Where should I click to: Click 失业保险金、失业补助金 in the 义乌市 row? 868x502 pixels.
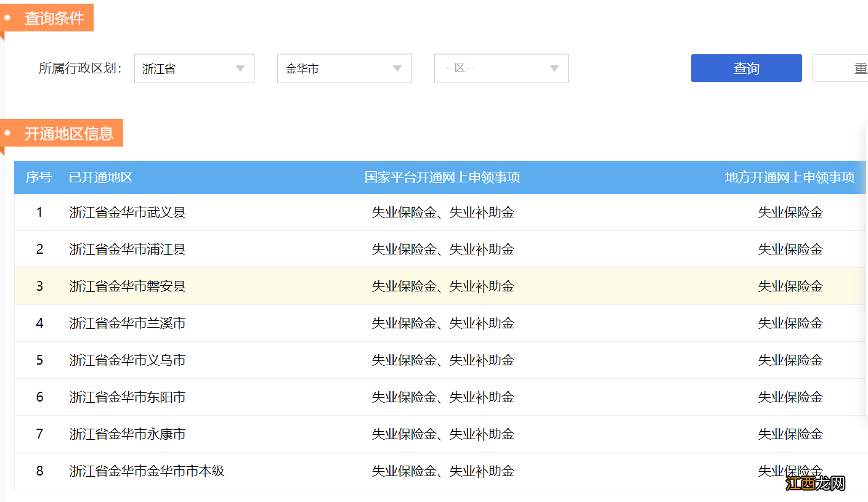pos(443,360)
